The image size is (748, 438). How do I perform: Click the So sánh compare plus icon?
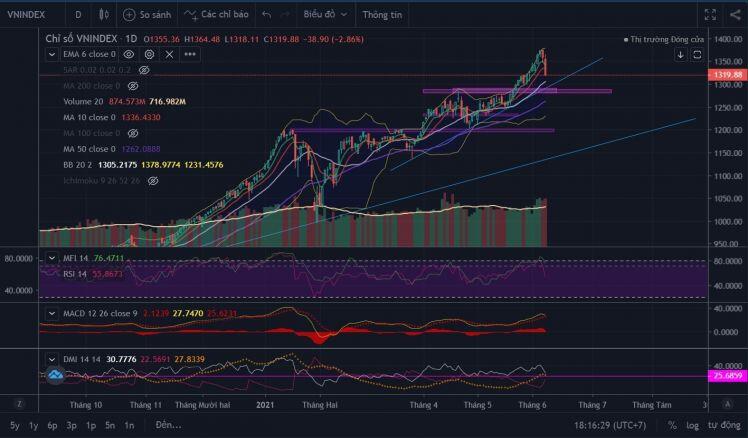(x=129, y=15)
